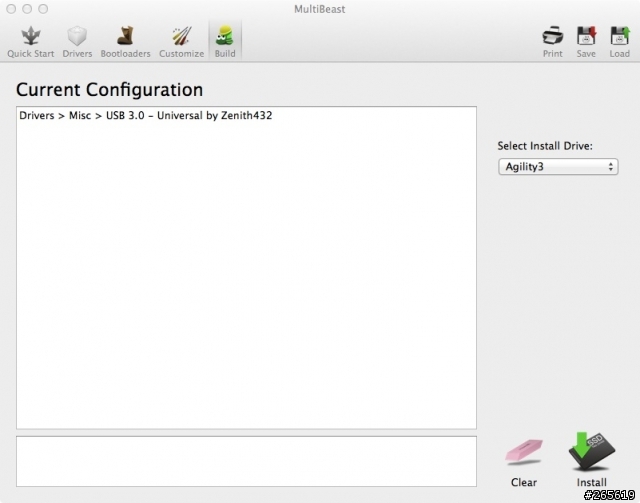Screen dimensions: 640x503
Task: Print the current configuration
Action: pos(553,42)
